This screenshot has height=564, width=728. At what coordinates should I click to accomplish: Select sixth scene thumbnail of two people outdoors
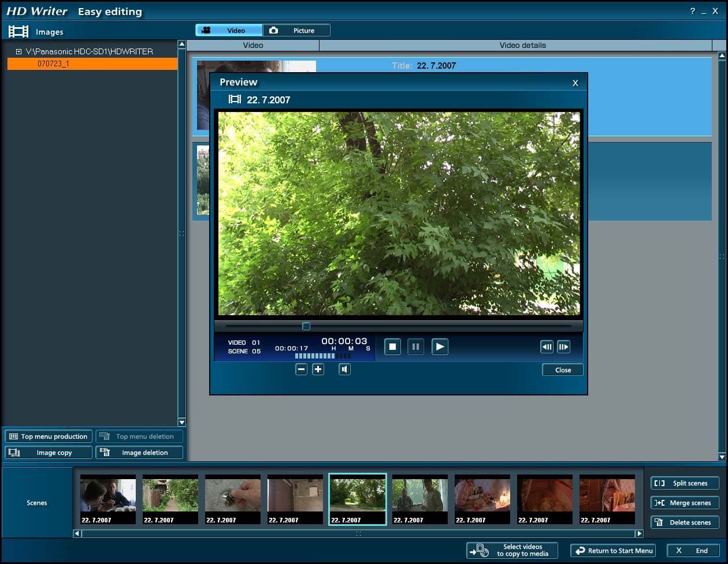click(x=420, y=499)
